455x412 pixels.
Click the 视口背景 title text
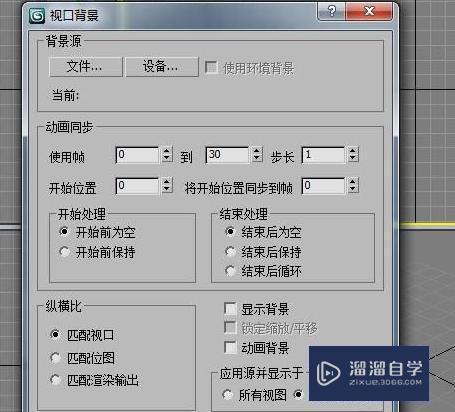point(74,15)
